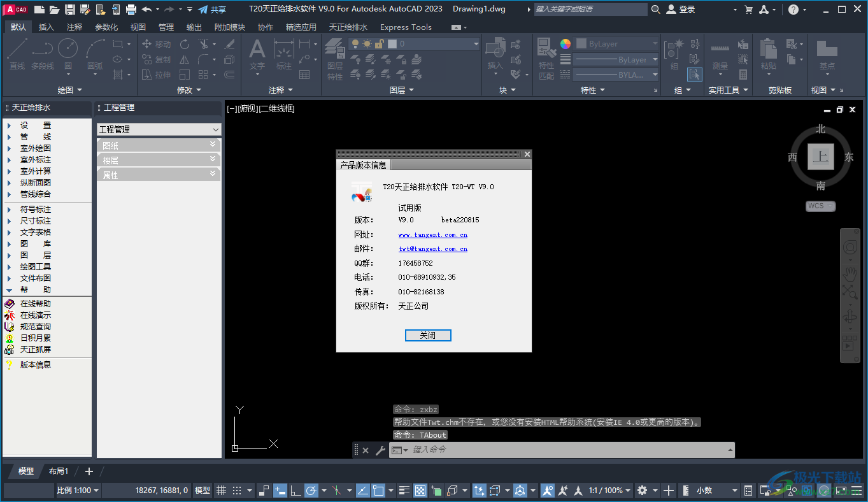
Task: Click the New drawing icon
Action: coord(39,10)
